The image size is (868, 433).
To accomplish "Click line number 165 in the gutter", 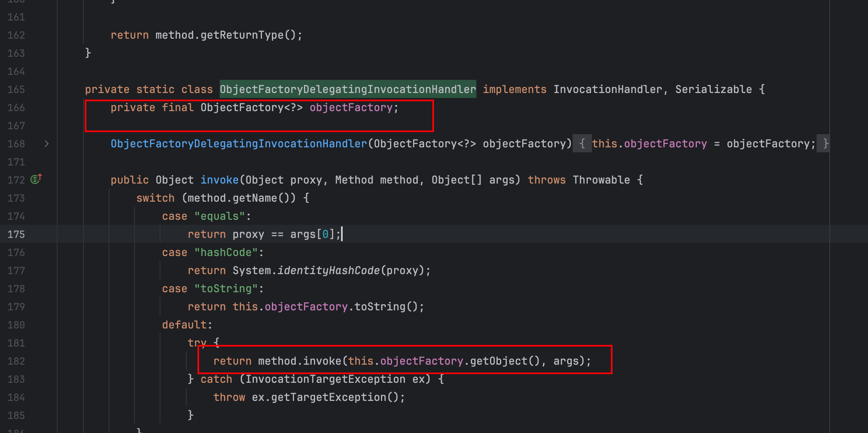I will tap(16, 89).
